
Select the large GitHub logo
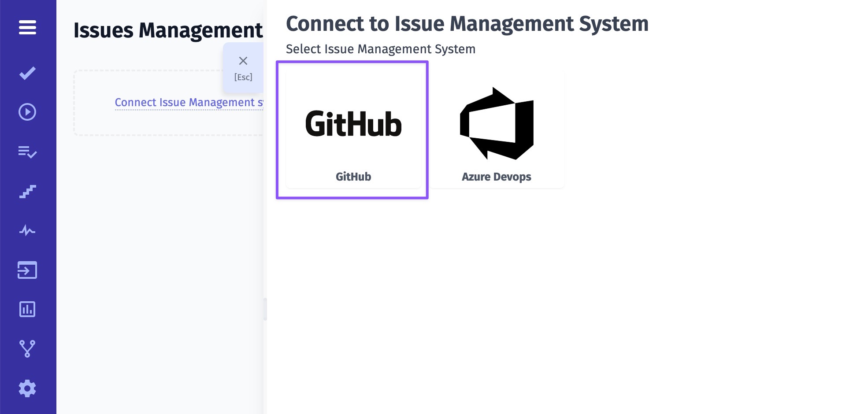(353, 124)
